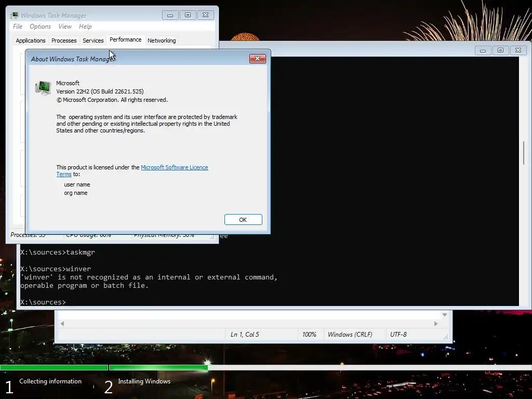
Task: Switch to the Networking tab
Action: click(x=162, y=41)
